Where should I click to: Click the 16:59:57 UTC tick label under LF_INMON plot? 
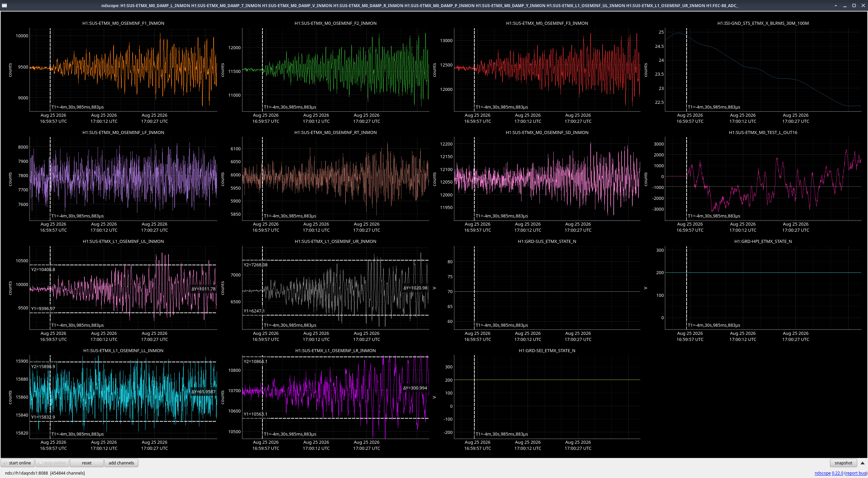click(54, 230)
